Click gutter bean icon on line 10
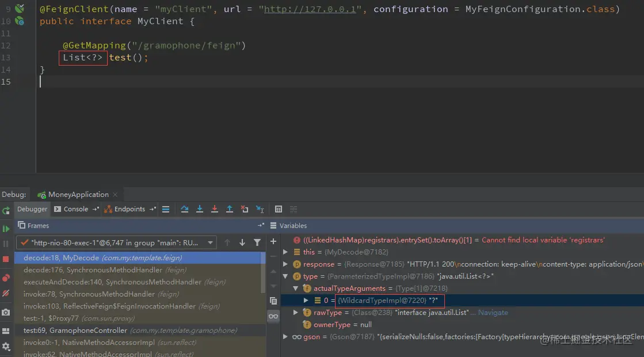Screen dimensions: 644x357 (20, 21)
